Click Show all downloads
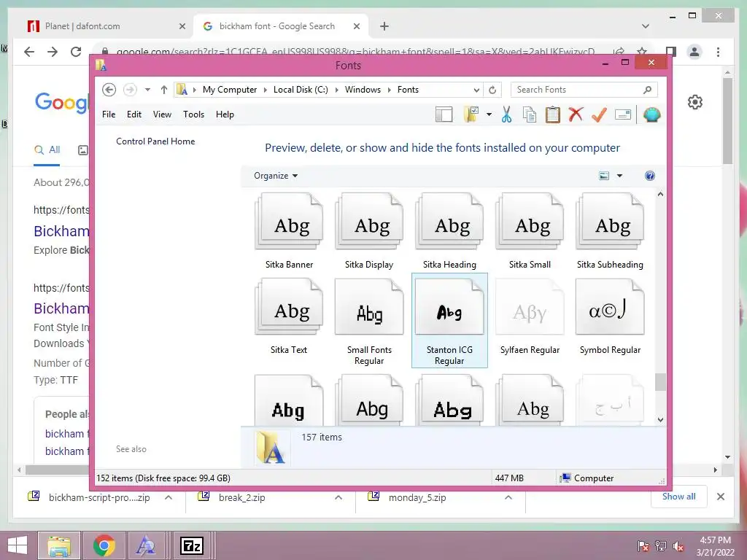 click(679, 497)
